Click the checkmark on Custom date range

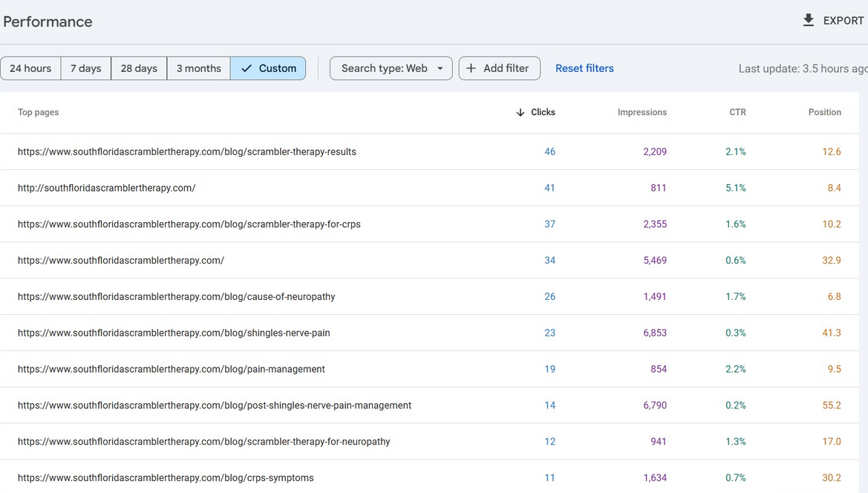tap(247, 68)
